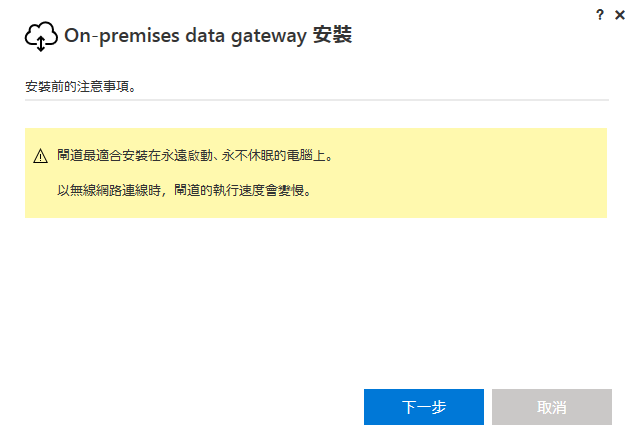Proceed with the 下一步 button
634x447 pixels.
click(x=423, y=407)
